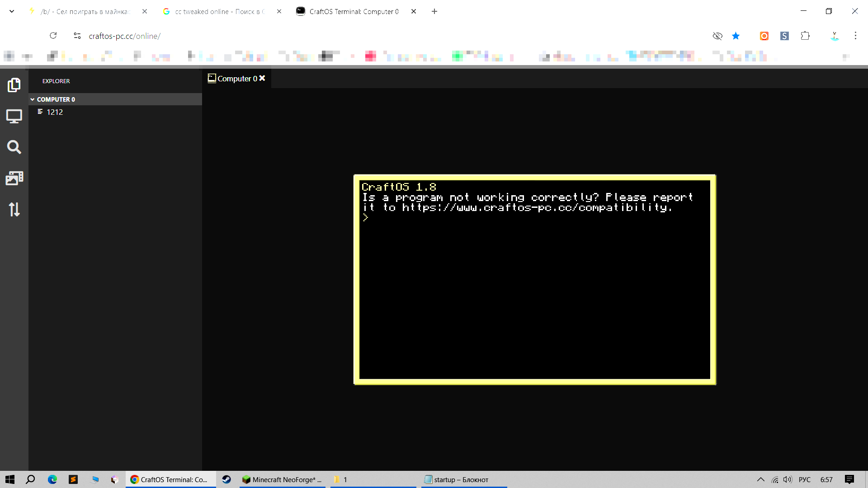Click the eye-slash tracking icon in address bar

(x=717, y=36)
